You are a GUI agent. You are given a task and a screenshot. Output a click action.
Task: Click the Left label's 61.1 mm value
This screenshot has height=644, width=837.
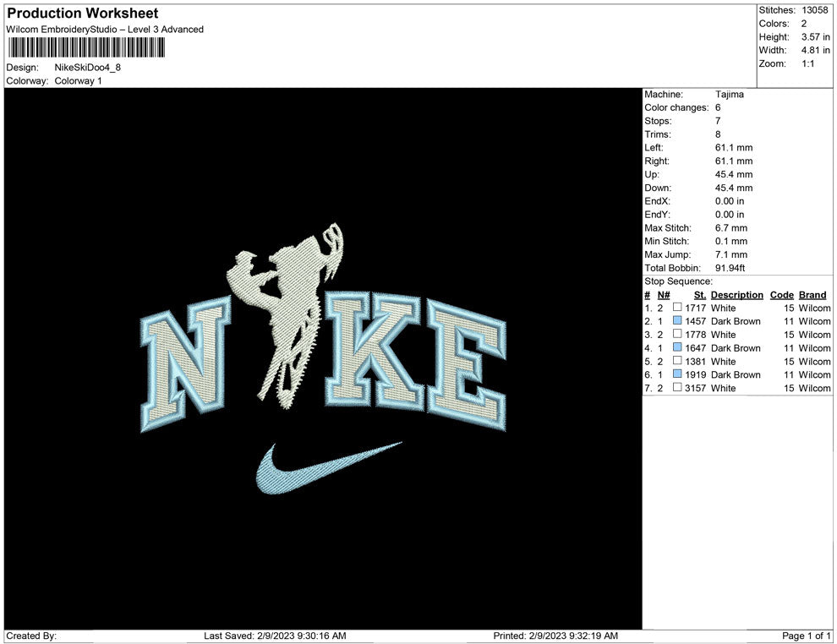pyautogui.click(x=734, y=147)
